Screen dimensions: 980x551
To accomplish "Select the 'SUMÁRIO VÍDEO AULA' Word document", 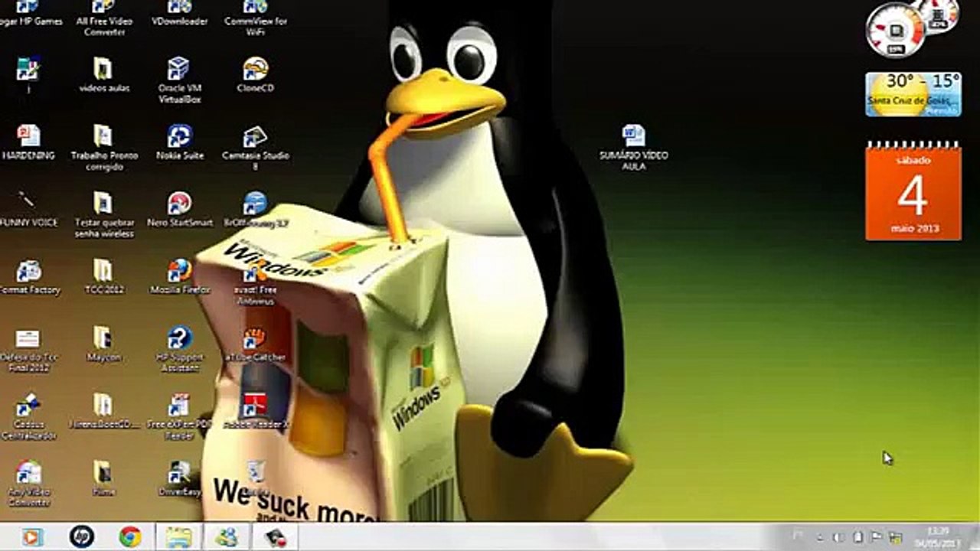I will point(634,148).
